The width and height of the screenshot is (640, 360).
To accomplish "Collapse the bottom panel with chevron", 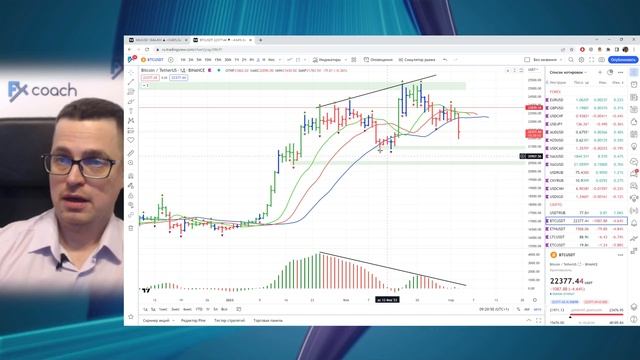I will [x=529, y=321].
